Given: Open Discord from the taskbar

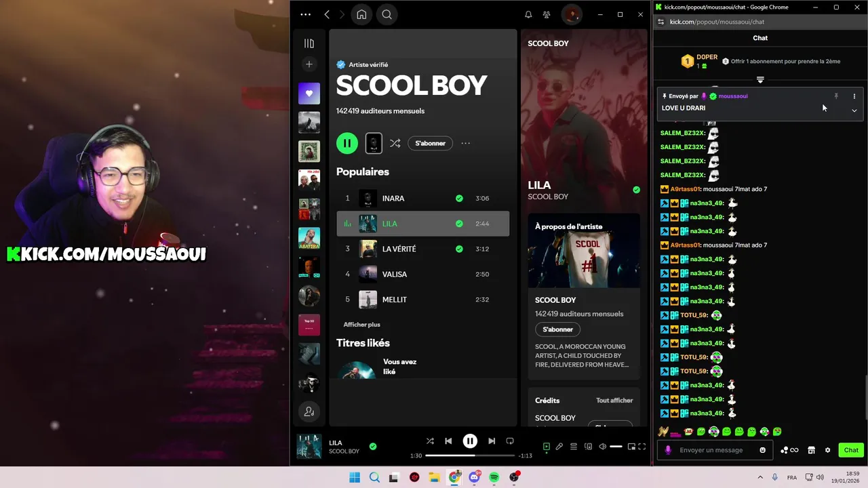Looking at the screenshot, I should pos(474,477).
